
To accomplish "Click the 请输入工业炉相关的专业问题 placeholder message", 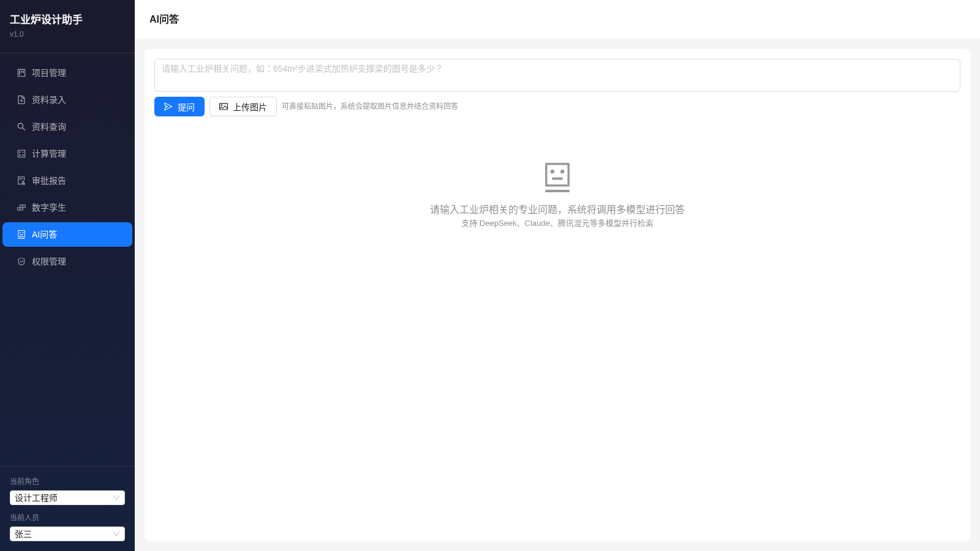I will pos(557,209).
